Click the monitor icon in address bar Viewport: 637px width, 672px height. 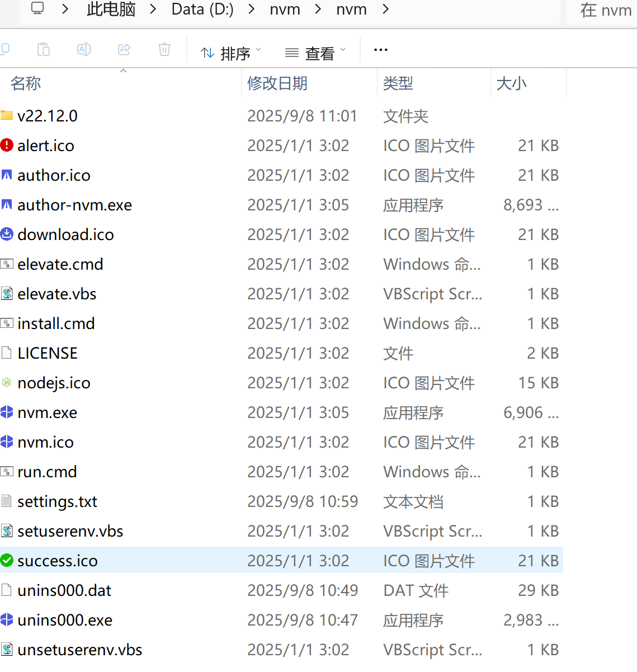click(x=37, y=8)
